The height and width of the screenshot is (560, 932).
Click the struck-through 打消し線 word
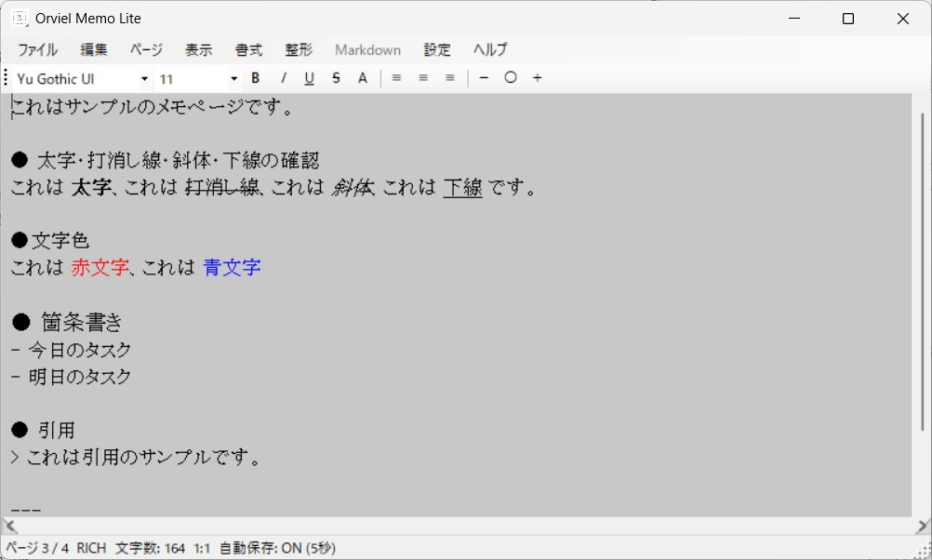pos(222,187)
